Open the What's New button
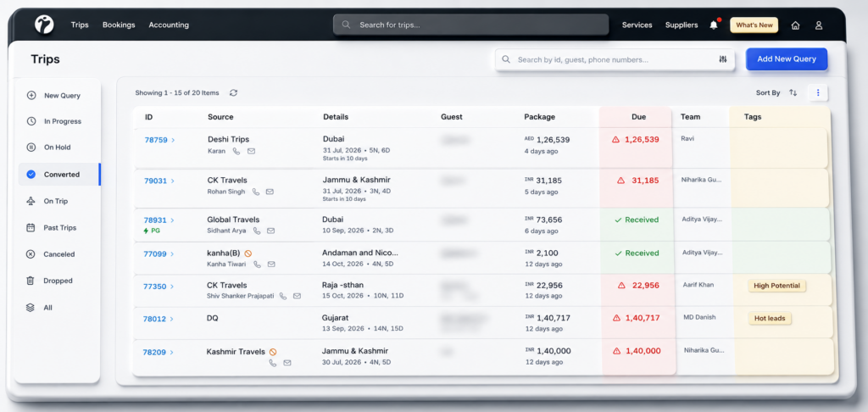The image size is (868, 412). pyautogui.click(x=754, y=25)
